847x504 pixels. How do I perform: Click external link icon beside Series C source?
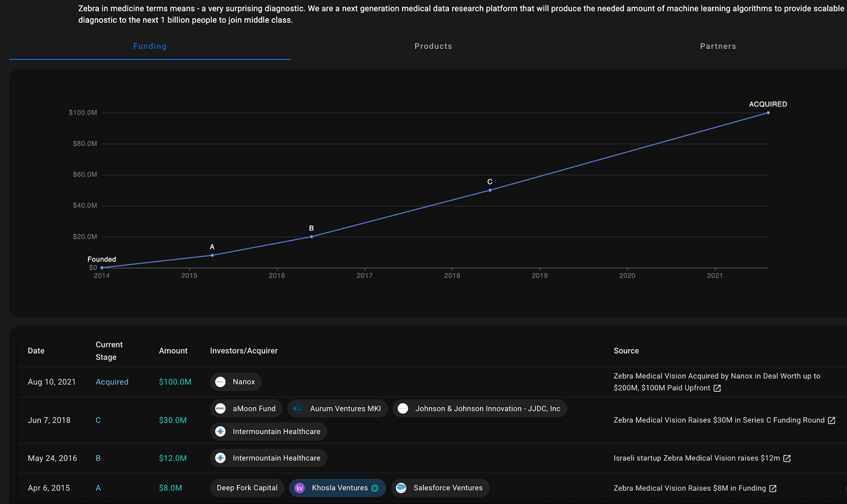point(832,420)
